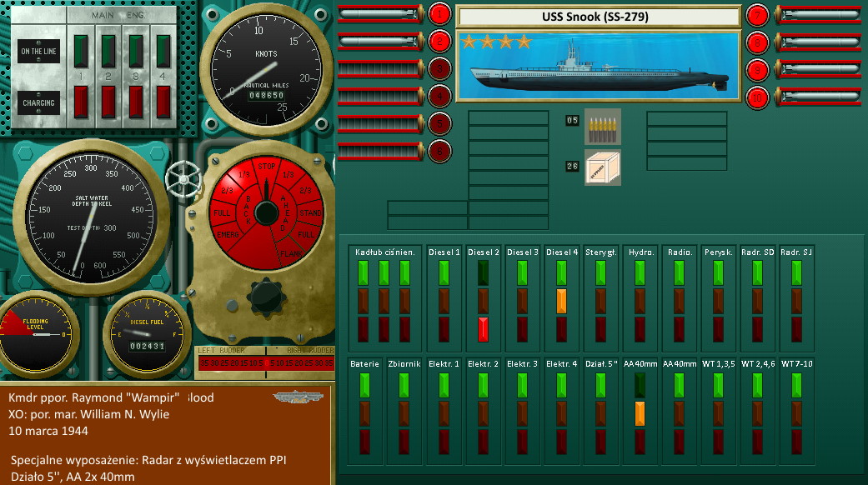This screenshot has height=485, width=868.
Task: Click the ammunition shells icon
Action: [x=602, y=126]
